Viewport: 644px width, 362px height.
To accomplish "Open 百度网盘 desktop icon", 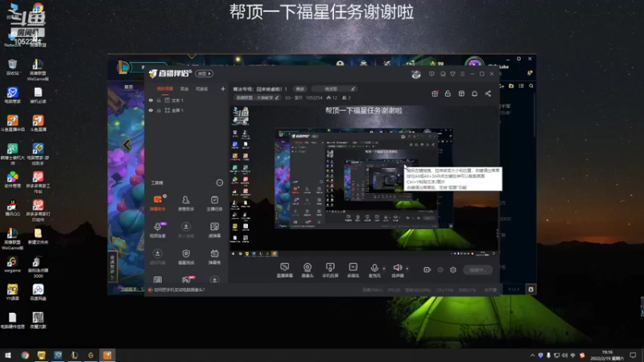I will click(x=38, y=293).
